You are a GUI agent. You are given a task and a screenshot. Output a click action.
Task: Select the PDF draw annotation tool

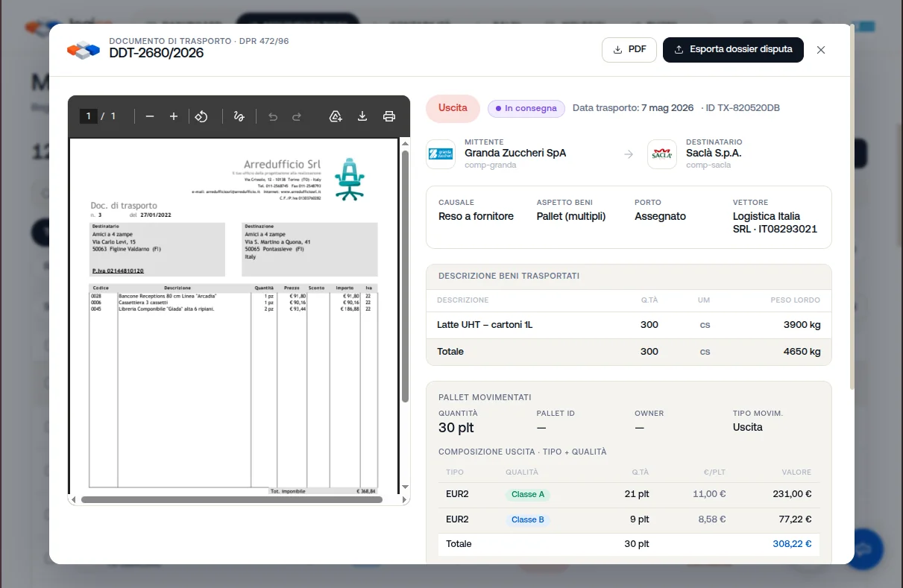(x=239, y=116)
